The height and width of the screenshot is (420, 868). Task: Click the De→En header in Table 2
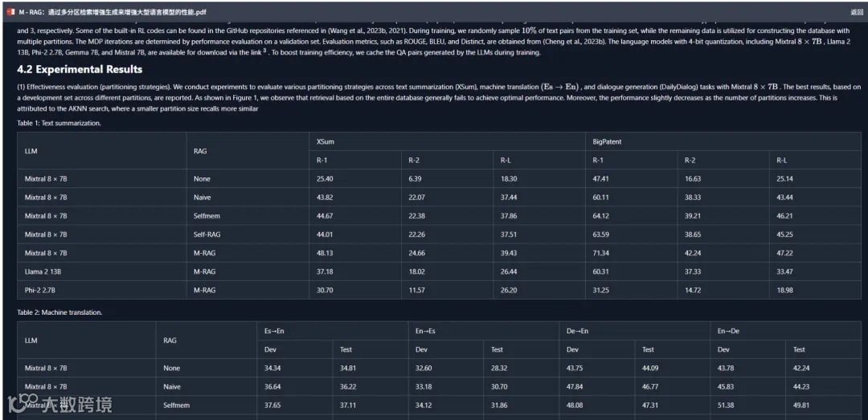click(577, 331)
